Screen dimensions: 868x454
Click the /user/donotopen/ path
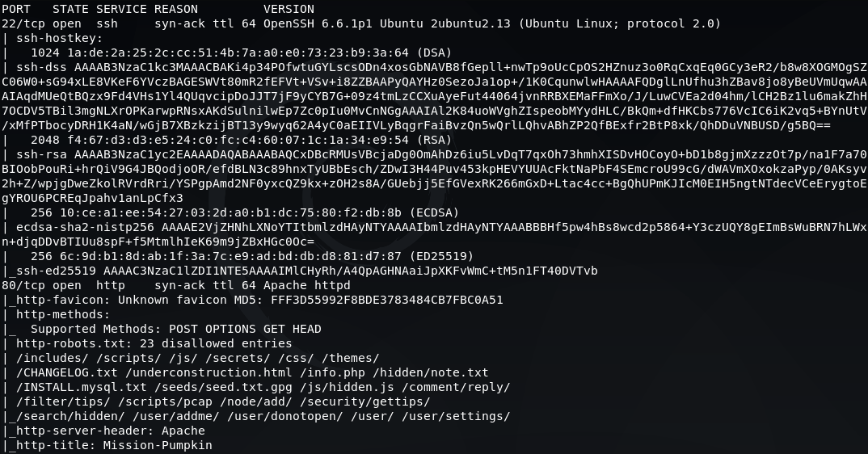[285, 416]
